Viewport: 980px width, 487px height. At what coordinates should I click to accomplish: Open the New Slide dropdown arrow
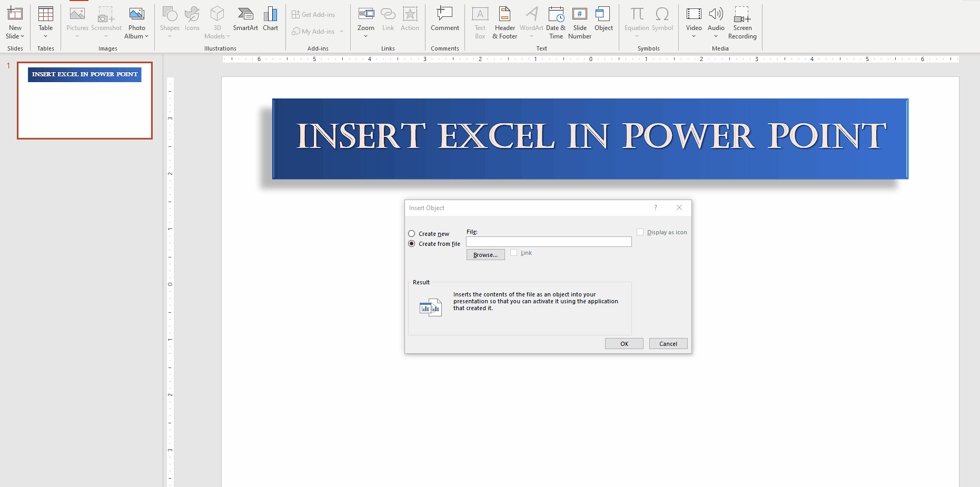(x=23, y=36)
